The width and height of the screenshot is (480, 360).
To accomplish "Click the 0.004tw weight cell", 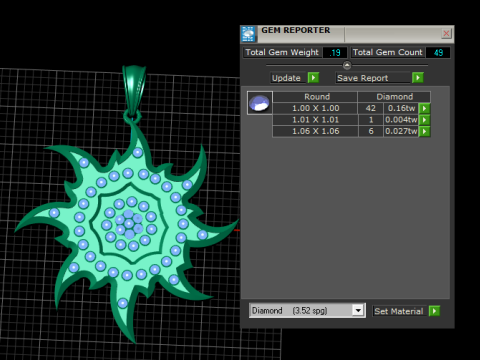I will click(401, 120).
